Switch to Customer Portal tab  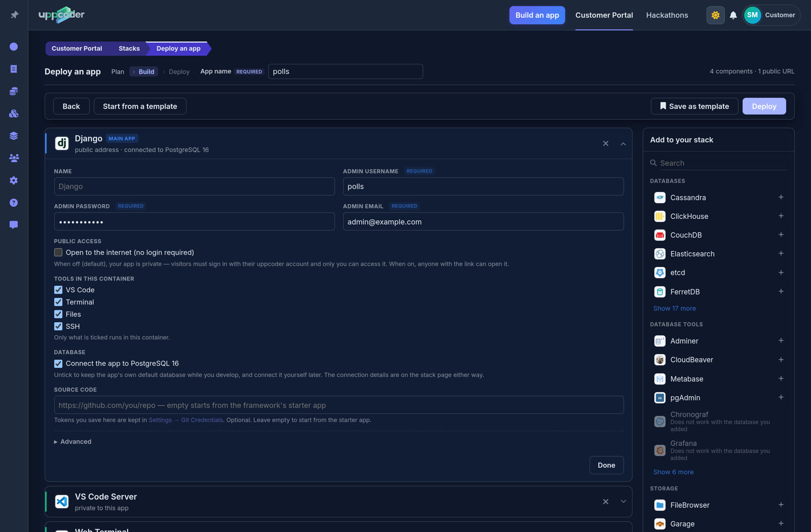tap(604, 15)
